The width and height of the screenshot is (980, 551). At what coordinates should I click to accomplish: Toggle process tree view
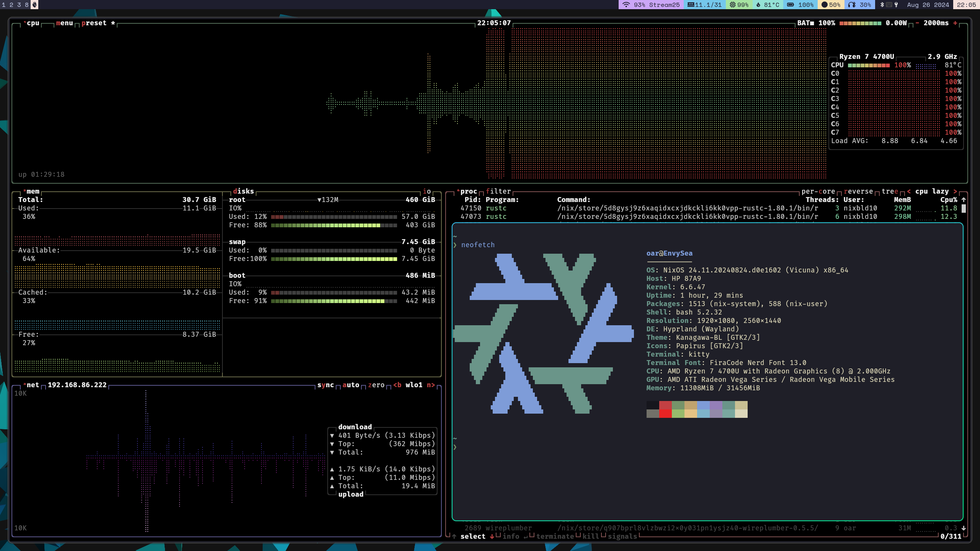(890, 191)
